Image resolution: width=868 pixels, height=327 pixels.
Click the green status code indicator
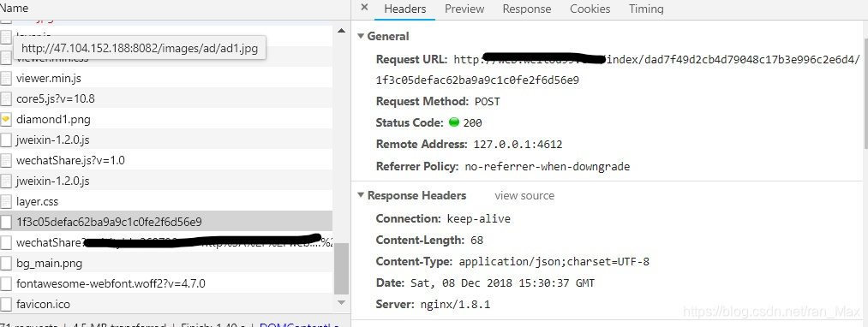click(x=454, y=122)
